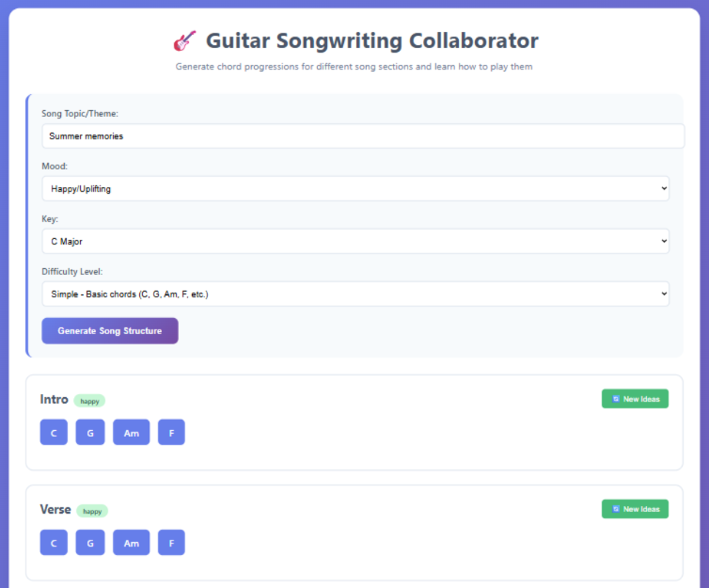Open the Key dropdown showing C Major
Screen dimensions: 709x588
pos(355,241)
